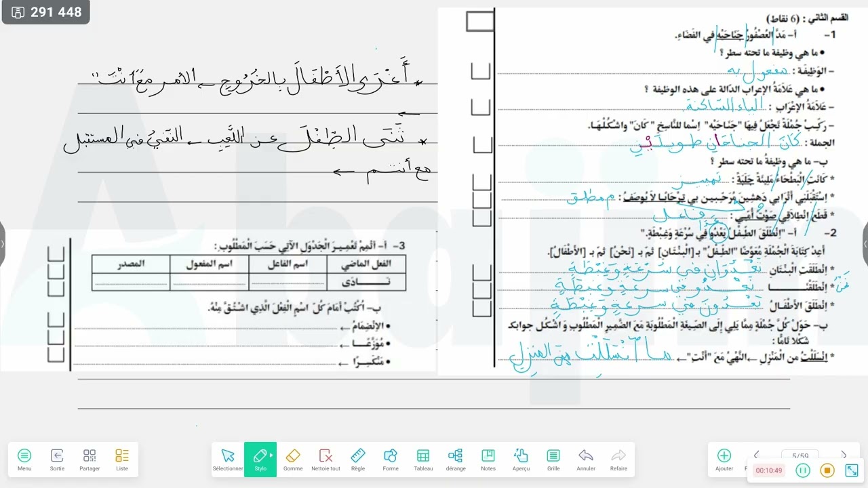868x488 pixels.
Task: Click the 00:10:49 recording timer
Action: tap(769, 470)
